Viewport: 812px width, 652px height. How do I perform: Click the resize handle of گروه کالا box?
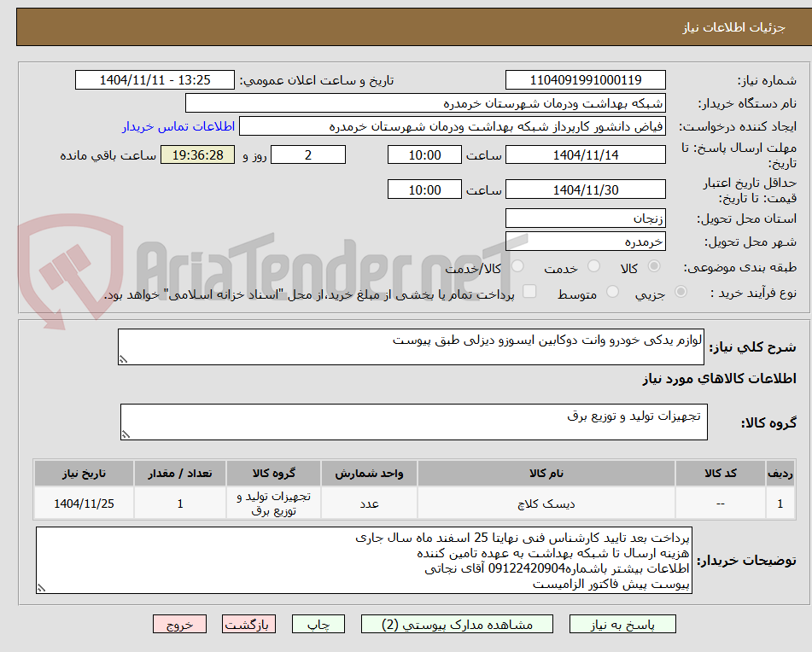[126, 434]
